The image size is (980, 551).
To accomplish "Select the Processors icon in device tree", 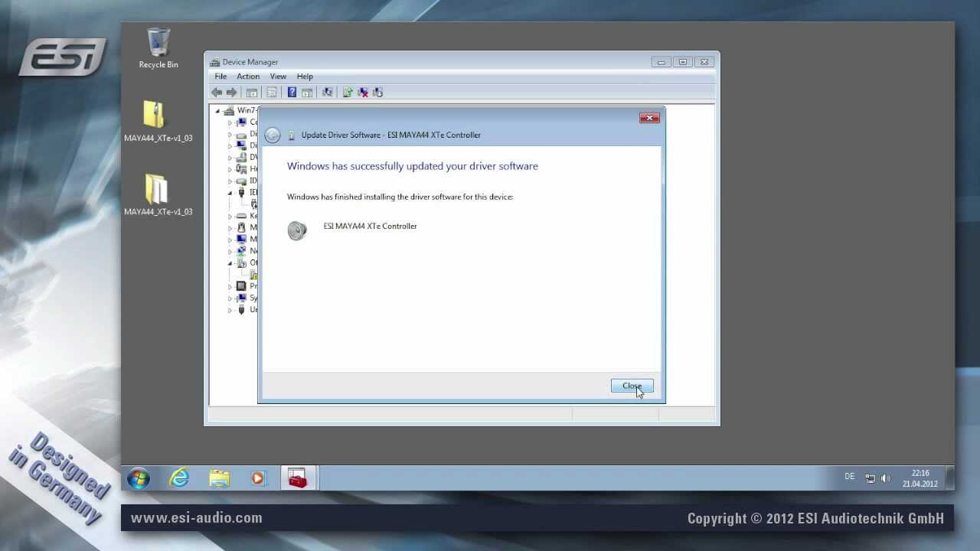I will [x=242, y=286].
